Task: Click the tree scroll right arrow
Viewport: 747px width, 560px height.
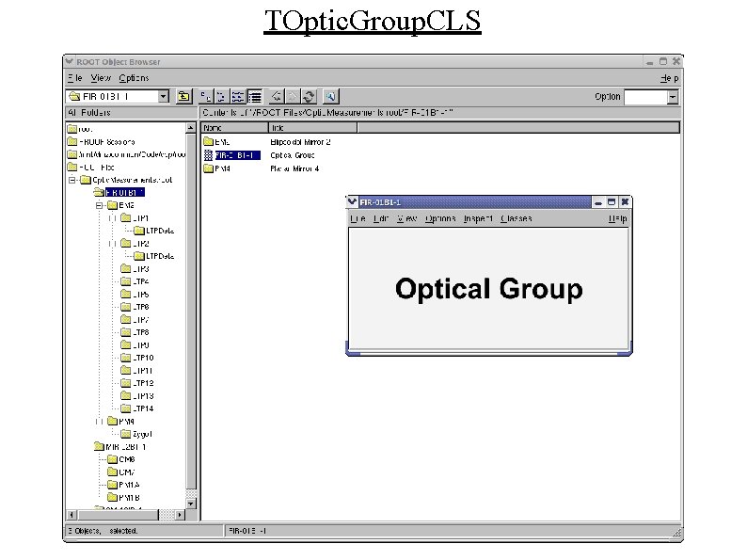Action: click(180, 515)
